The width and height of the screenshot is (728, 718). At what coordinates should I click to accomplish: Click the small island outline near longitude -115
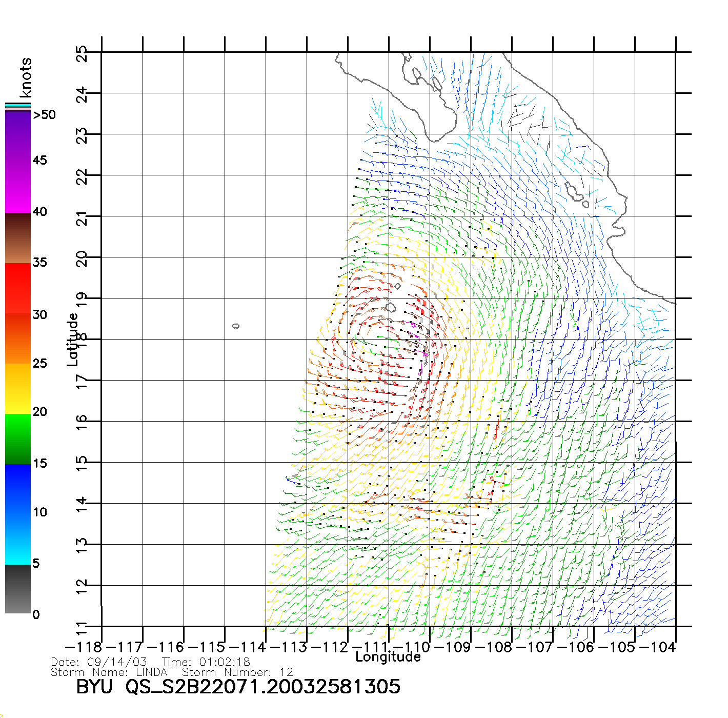[x=236, y=326]
